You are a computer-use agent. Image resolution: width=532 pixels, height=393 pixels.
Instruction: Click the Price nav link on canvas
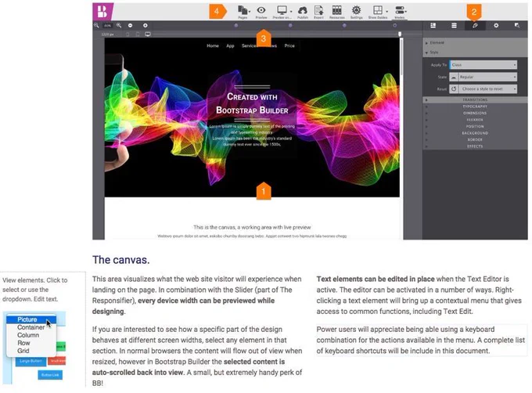tap(289, 46)
